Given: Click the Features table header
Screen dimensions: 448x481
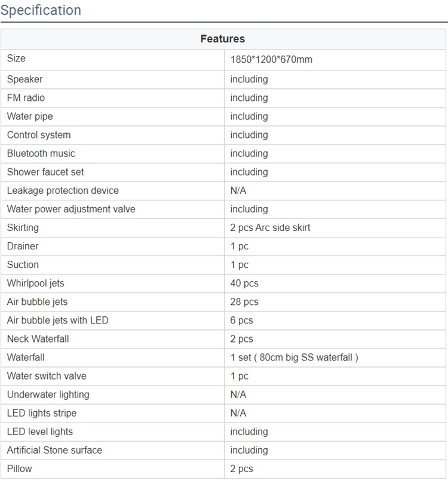Looking at the screenshot, I should pyautogui.click(x=222, y=39).
